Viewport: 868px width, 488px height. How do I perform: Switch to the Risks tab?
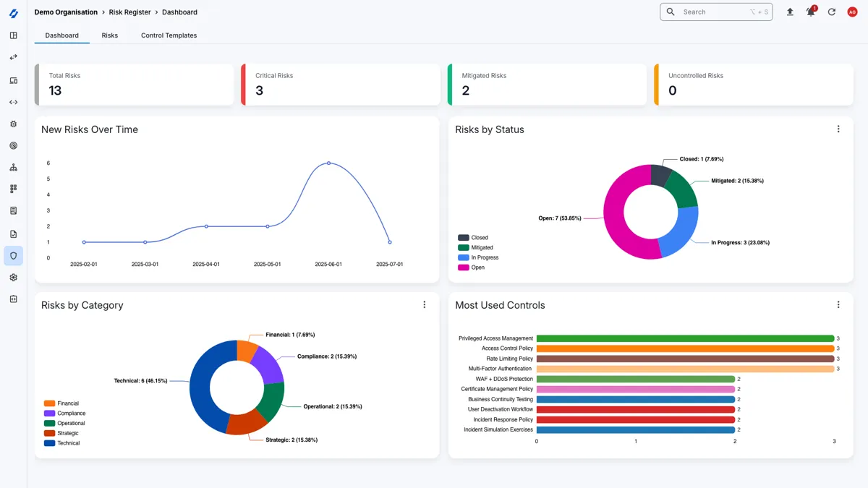109,35
